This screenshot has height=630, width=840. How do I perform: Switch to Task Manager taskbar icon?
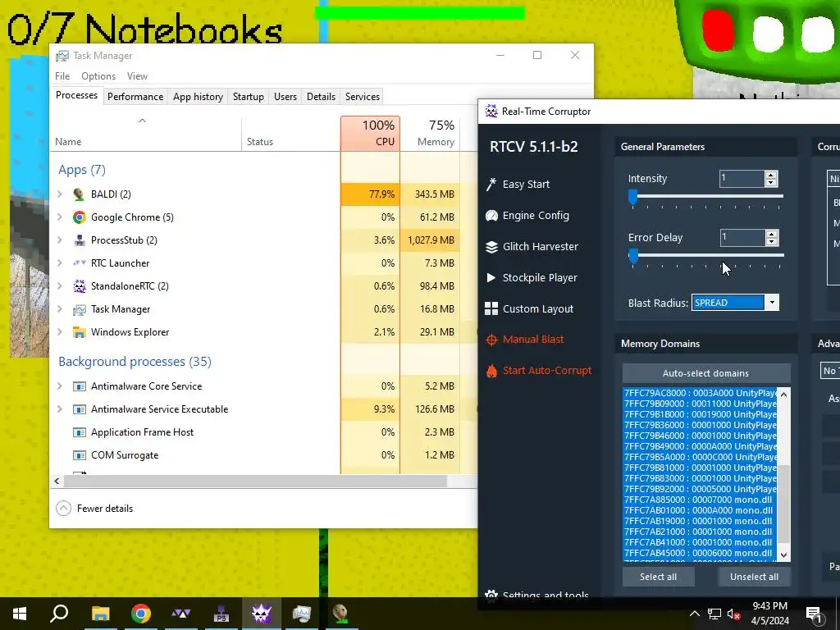[302, 614]
